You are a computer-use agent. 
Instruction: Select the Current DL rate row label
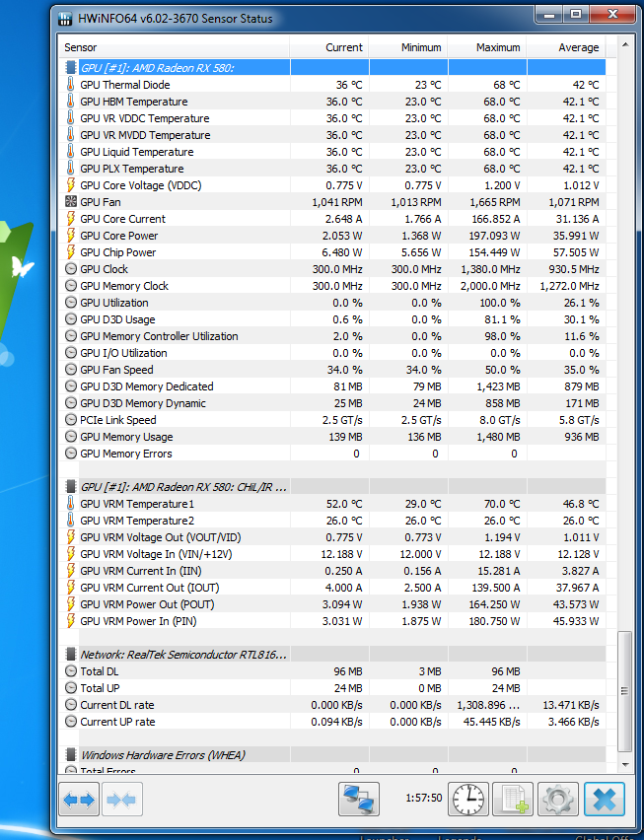116,705
